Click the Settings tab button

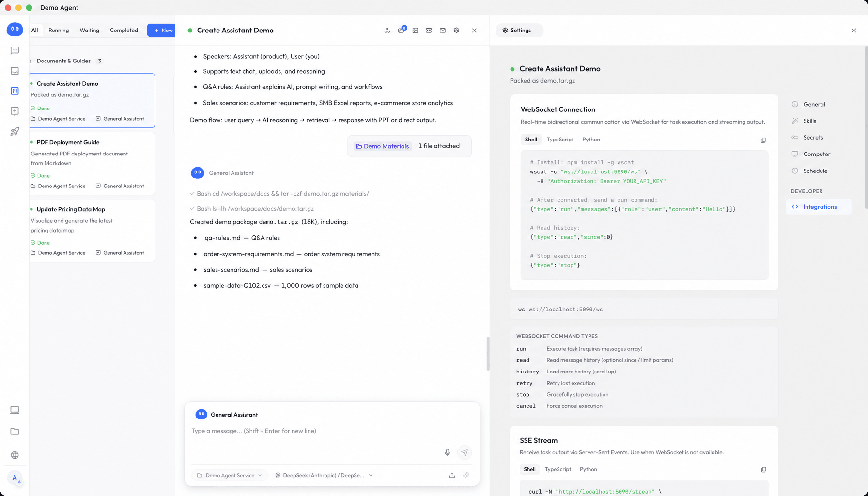point(519,31)
